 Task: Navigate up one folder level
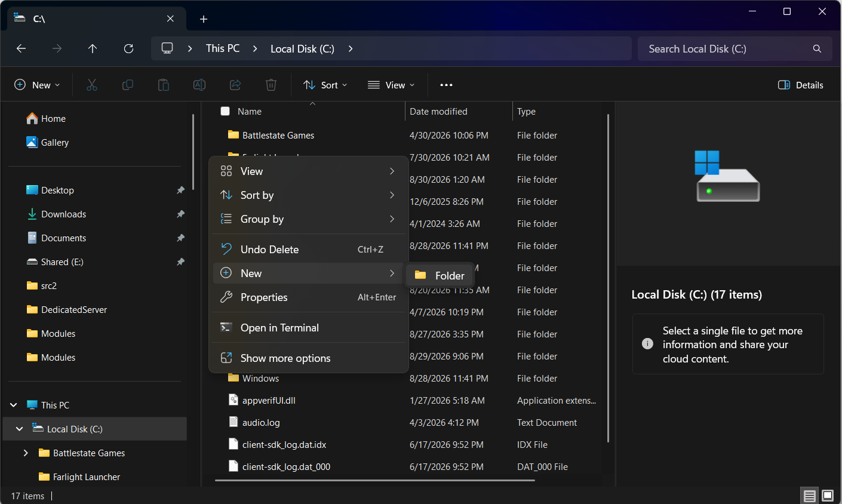tap(93, 48)
